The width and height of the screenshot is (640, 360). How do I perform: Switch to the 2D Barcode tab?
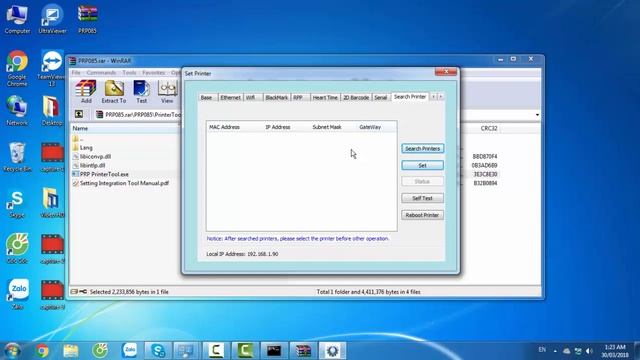[x=356, y=98]
